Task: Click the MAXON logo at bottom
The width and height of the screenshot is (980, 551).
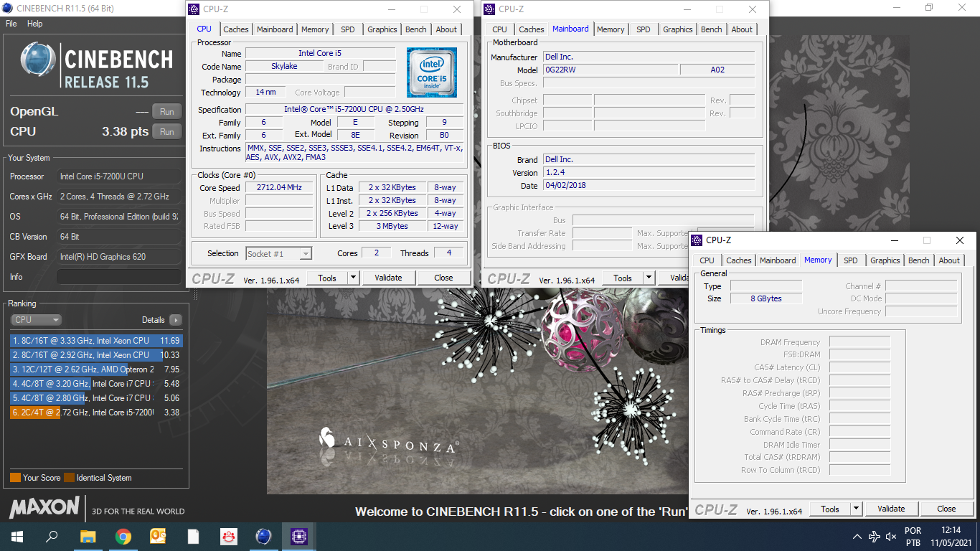Action: [x=44, y=508]
